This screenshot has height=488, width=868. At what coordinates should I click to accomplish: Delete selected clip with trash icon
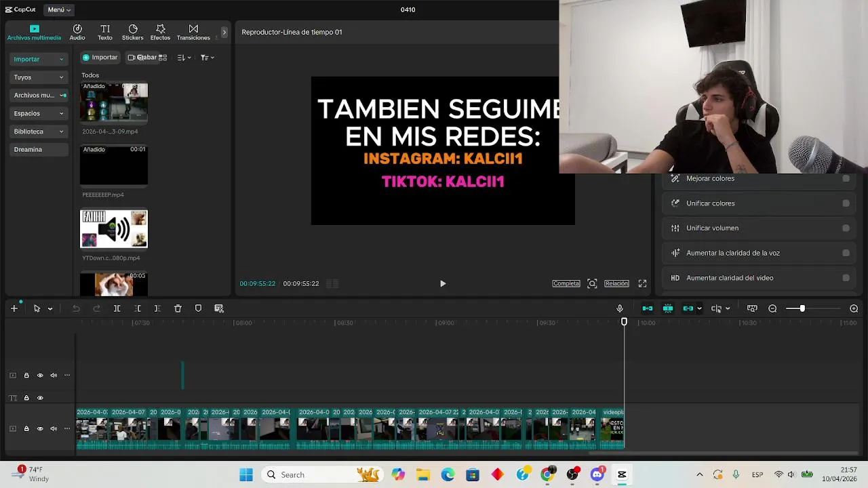click(178, 308)
